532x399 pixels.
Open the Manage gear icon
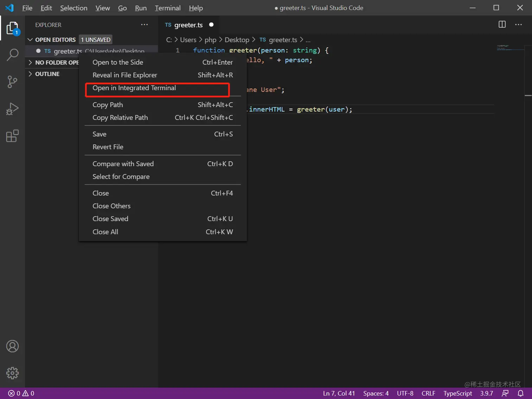12,373
